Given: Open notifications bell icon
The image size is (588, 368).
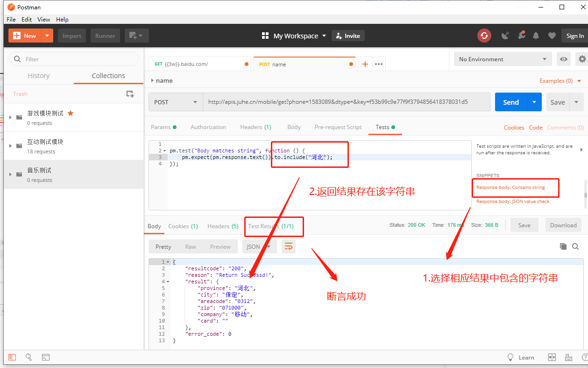Looking at the screenshot, I should pos(536,36).
